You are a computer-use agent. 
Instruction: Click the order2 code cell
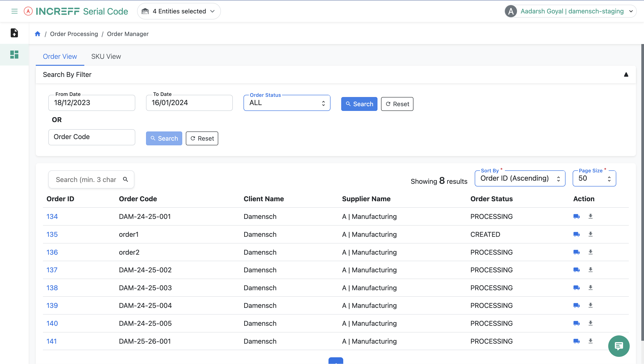tap(129, 252)
